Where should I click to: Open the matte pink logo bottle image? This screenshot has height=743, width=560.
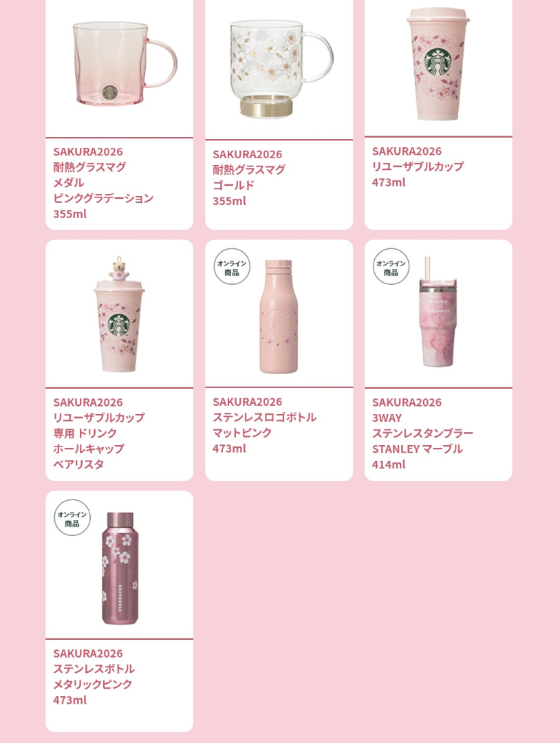(x=279, y=316)
